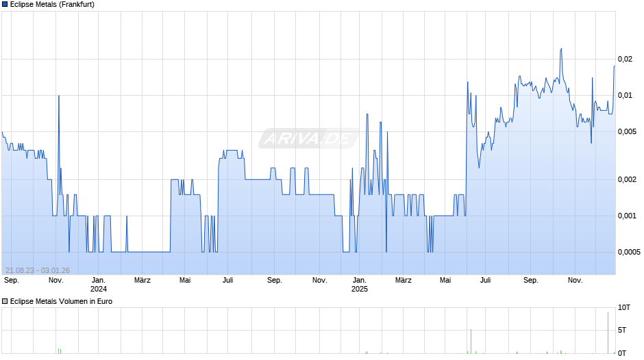Click the 'Jan. 2025' axis label
644x360 pixels.
(360, 285)
